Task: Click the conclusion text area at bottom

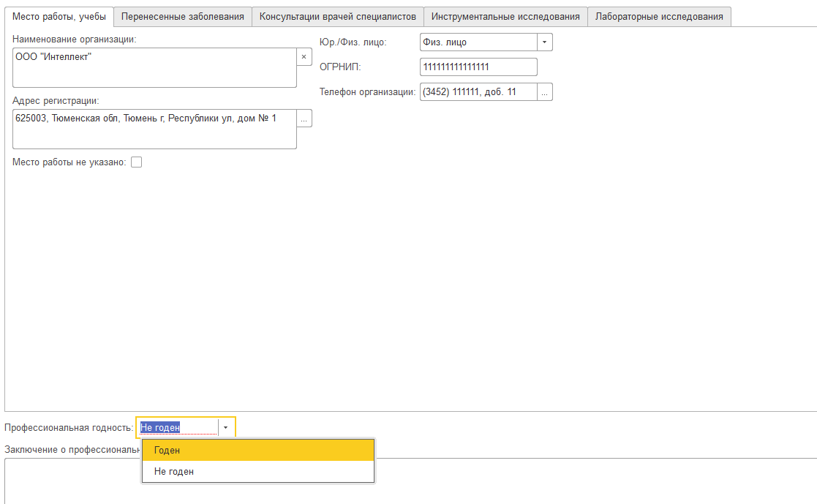Action: point(512,483)
